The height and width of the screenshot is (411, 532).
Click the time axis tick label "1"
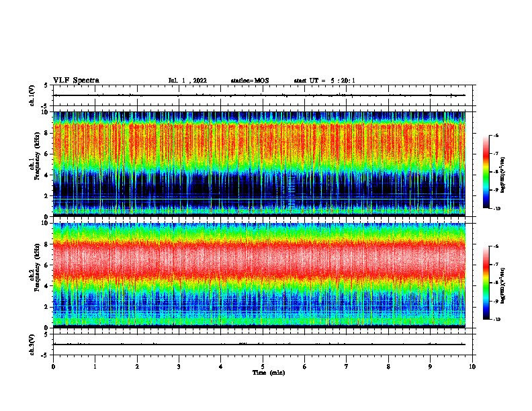(x=95, y=367)
